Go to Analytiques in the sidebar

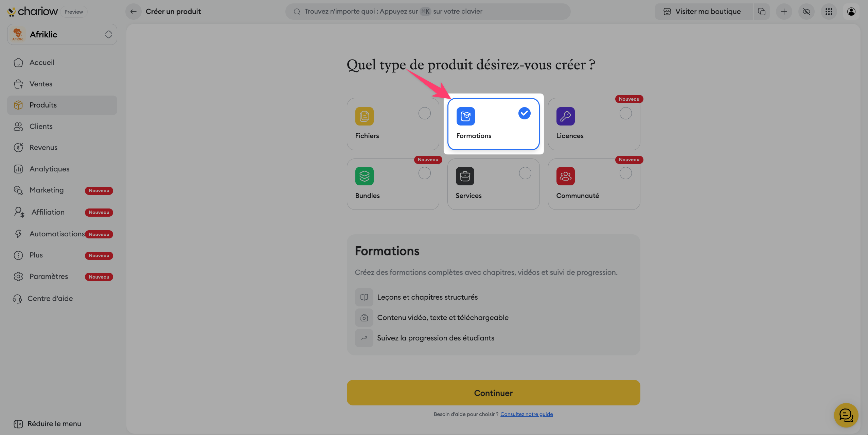pos(49,169)
